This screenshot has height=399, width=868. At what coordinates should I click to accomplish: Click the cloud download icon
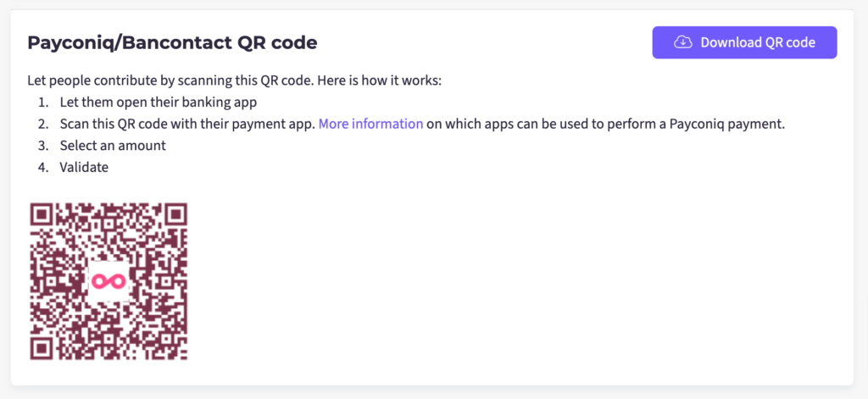pos(682,42)
